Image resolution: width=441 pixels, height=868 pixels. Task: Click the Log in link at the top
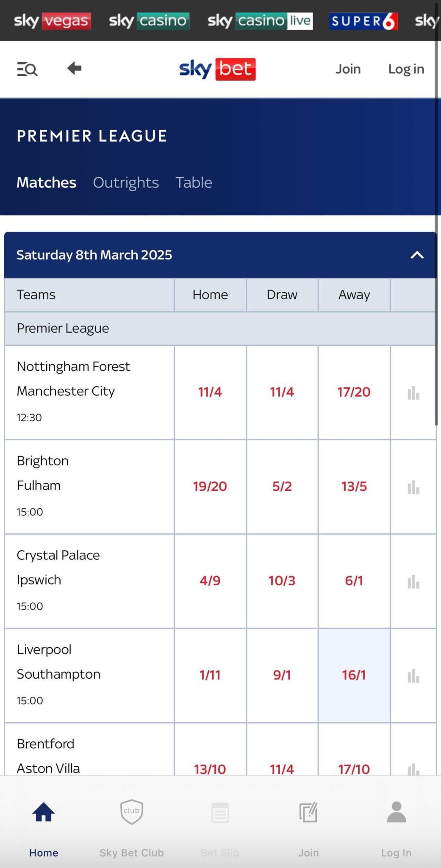pyautogui.click(x=405, y=69)
